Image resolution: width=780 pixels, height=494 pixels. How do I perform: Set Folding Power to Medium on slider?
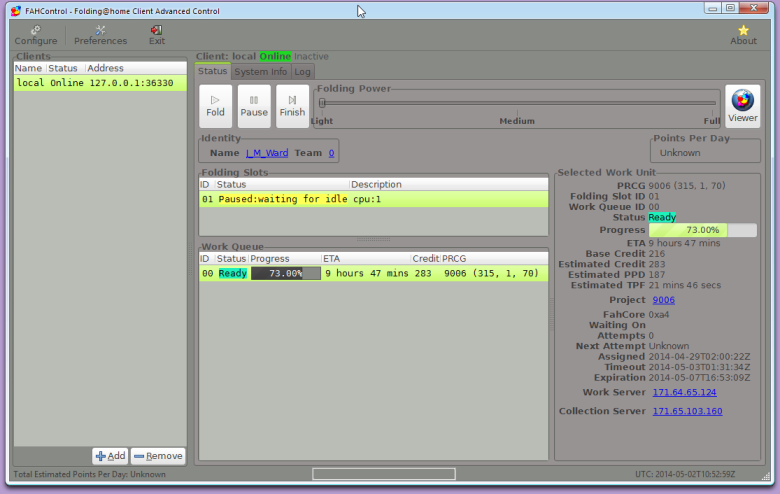[x=517, y=103]
